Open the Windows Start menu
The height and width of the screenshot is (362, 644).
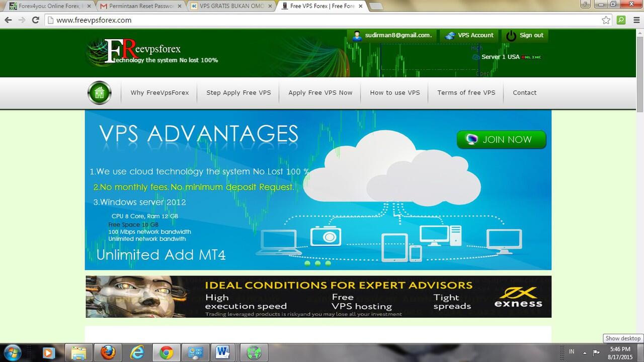12,352
